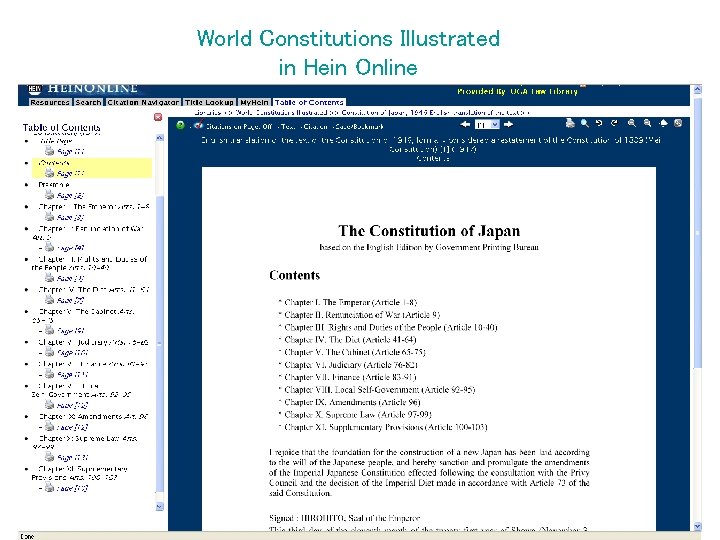Screen dimensions: 720x540
Task: Zoom out on the page
Action: (x=647, y=123)
